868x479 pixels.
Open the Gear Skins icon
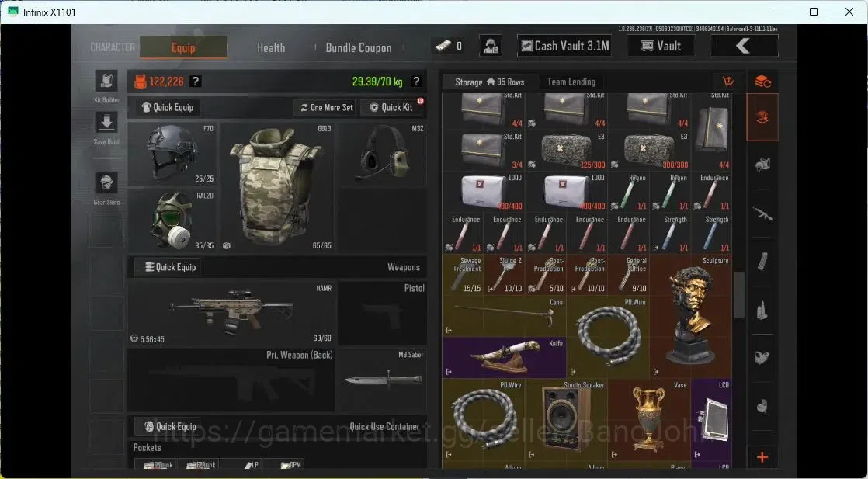[x=106, y=183]
